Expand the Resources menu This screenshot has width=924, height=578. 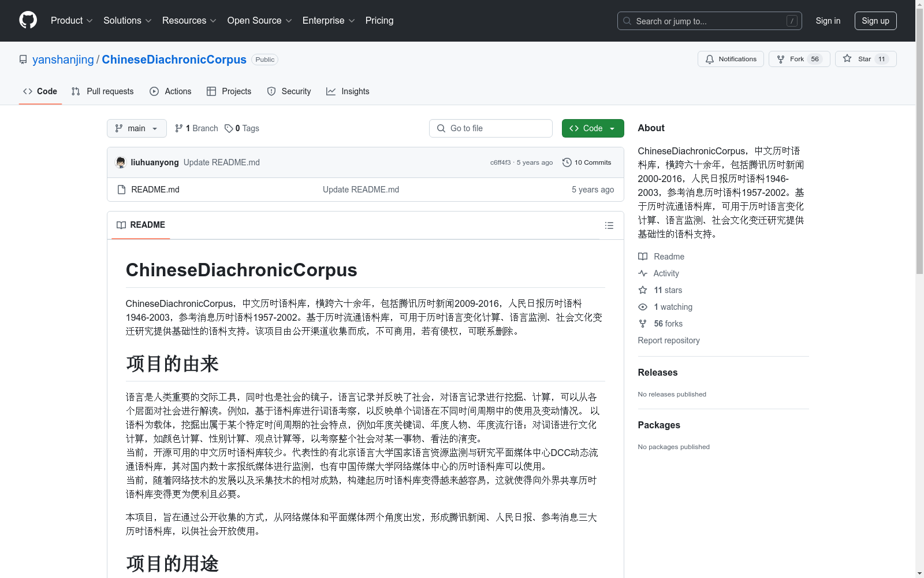(x=189, y=20)
